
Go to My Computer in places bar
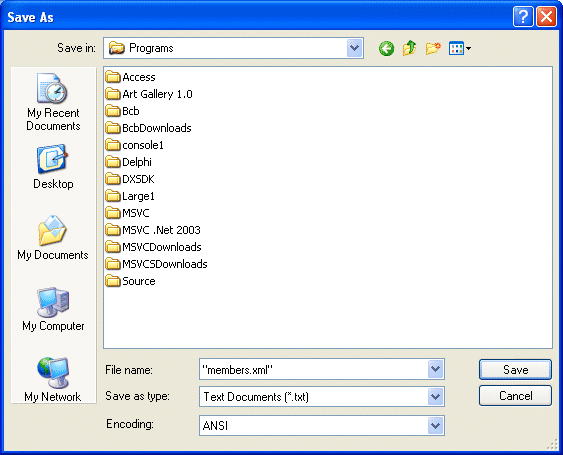point(53,309)
